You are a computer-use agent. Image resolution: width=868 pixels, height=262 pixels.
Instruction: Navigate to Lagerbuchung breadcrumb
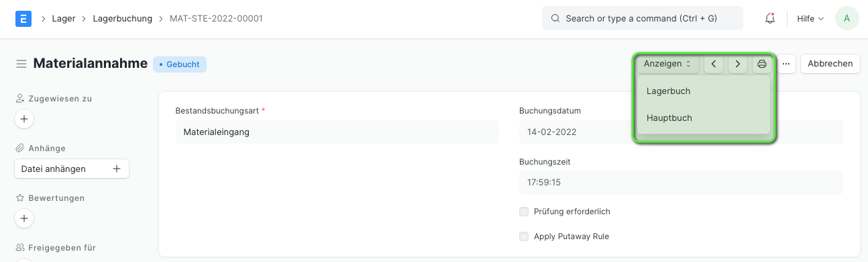tap(122, 19)
